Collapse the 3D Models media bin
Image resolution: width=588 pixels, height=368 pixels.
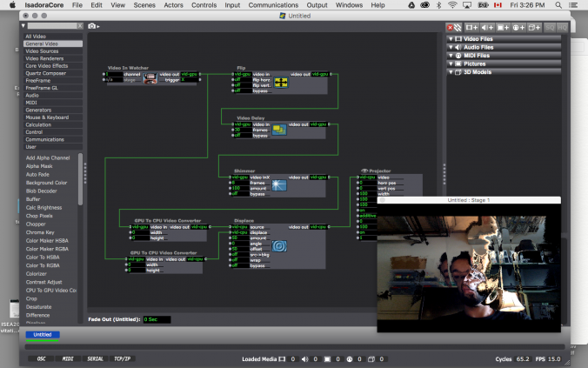451,72
